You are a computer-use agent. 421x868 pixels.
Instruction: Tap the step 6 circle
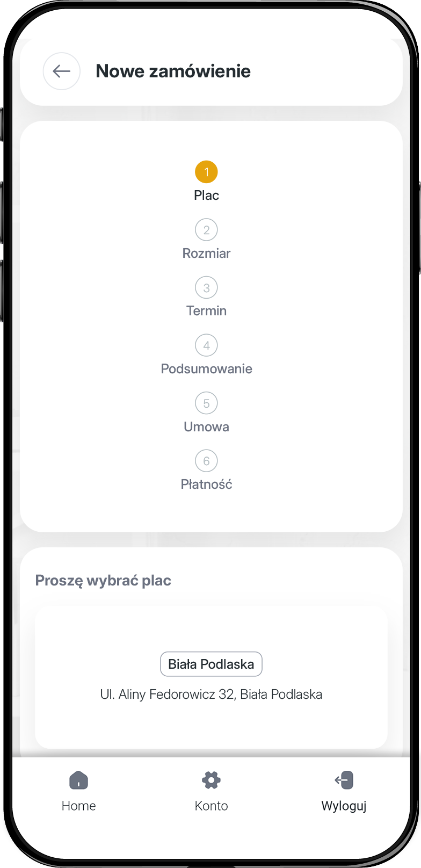pyautogui.click(x=206, y=461)
